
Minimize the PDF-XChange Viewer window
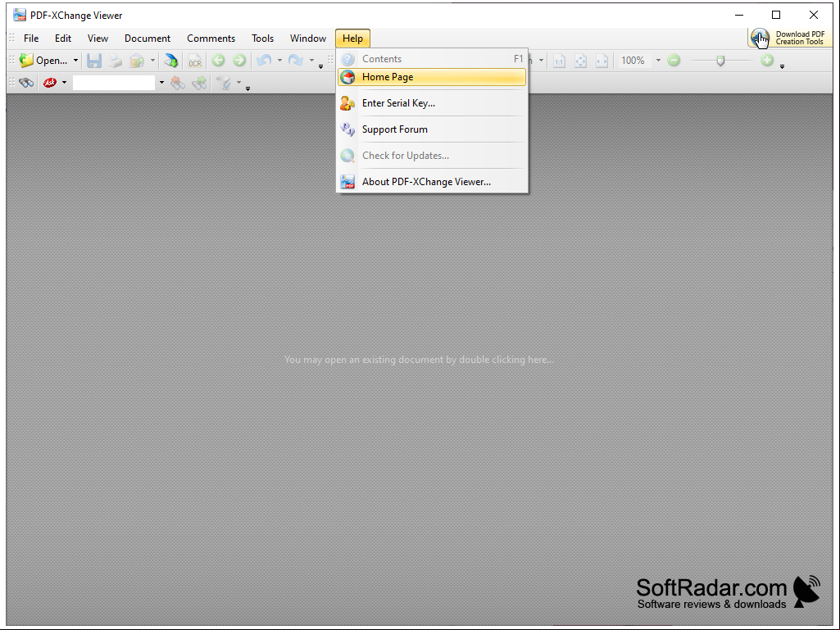739,15
